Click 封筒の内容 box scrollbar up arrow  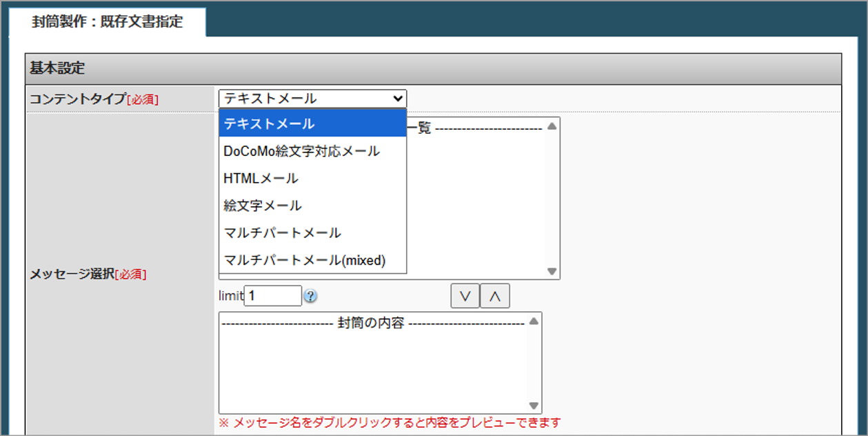click(534, 321)
